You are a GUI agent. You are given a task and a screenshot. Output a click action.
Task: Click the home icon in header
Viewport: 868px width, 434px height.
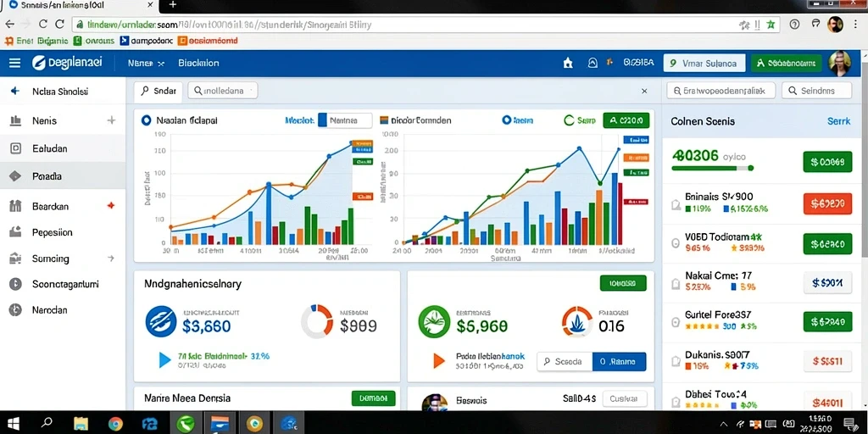point(568,63)
